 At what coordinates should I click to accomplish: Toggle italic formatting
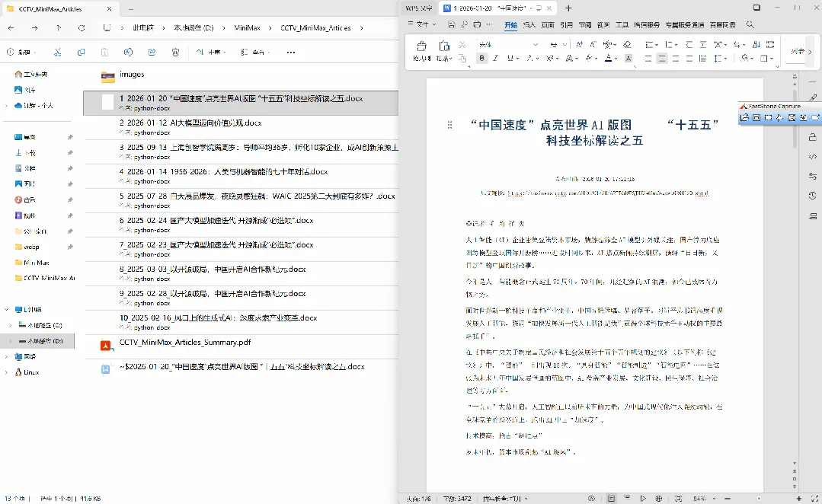[x=495, y=58]
